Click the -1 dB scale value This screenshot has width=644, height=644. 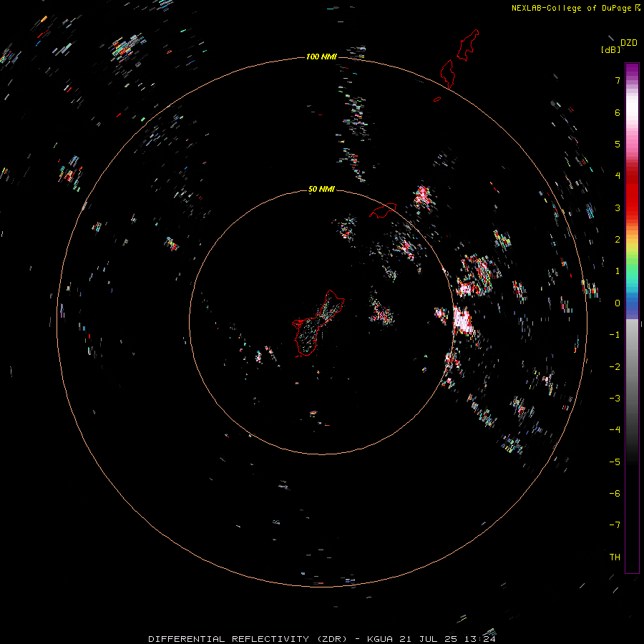[615, 335]
